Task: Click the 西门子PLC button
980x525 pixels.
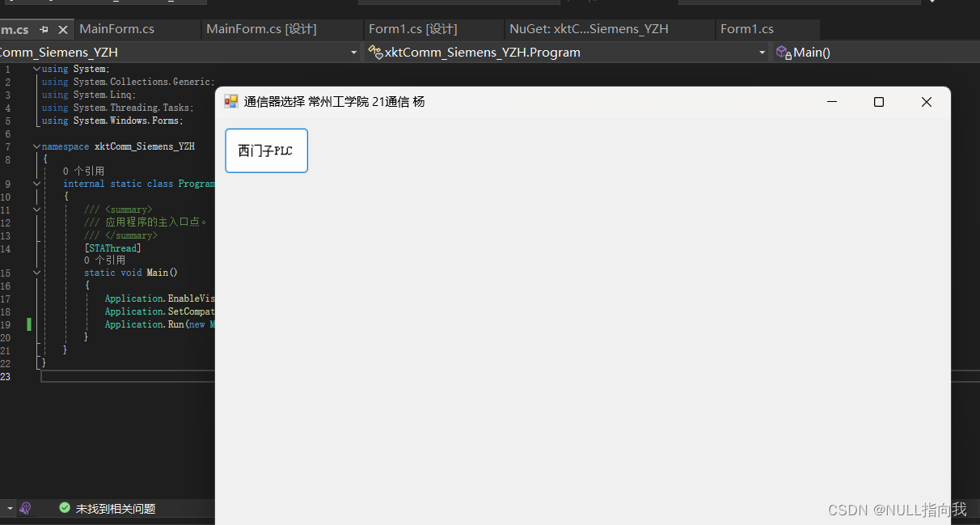Action: [266, 150]
